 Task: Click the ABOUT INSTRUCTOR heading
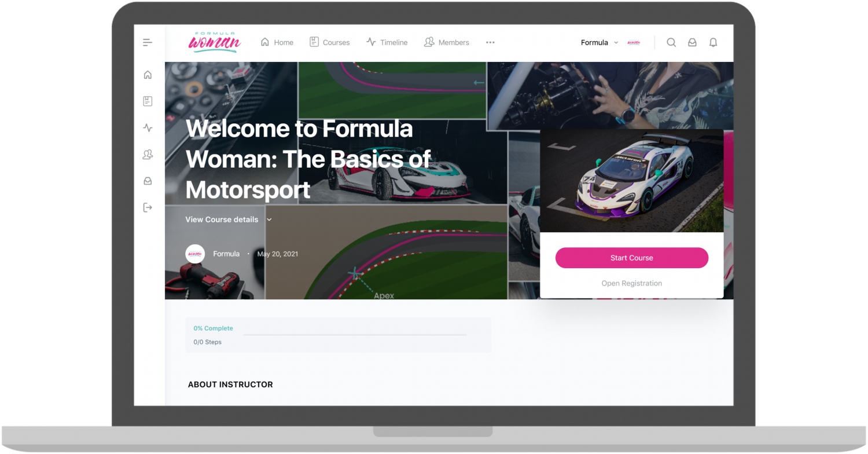tap(230, 385)
